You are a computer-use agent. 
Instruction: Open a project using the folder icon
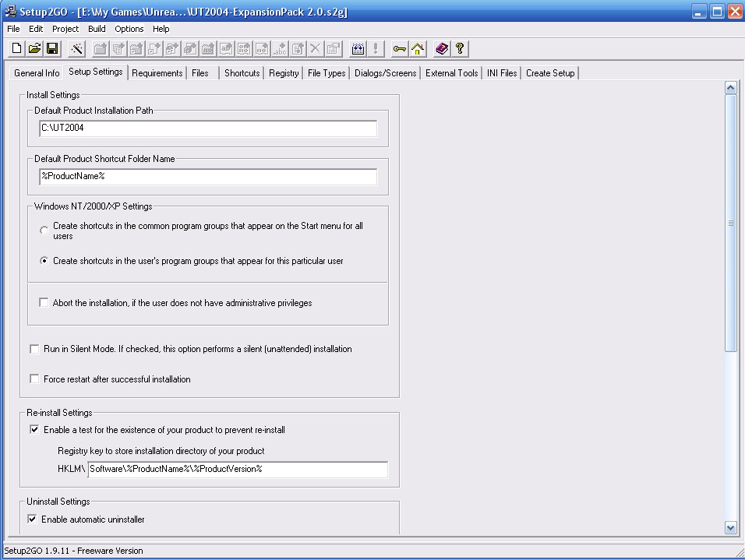pos(35,48)
